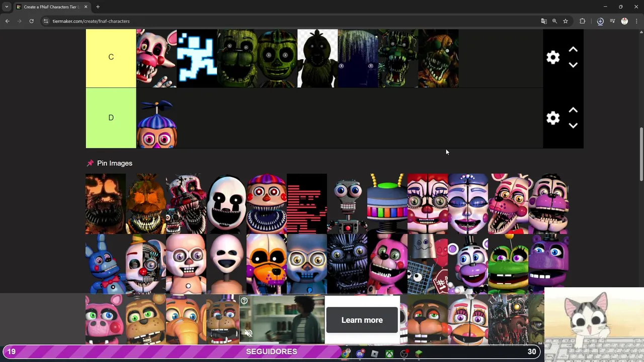Select Funtime Chica image
The height and width of the screenshot is (362, 644).
point(468,320)
